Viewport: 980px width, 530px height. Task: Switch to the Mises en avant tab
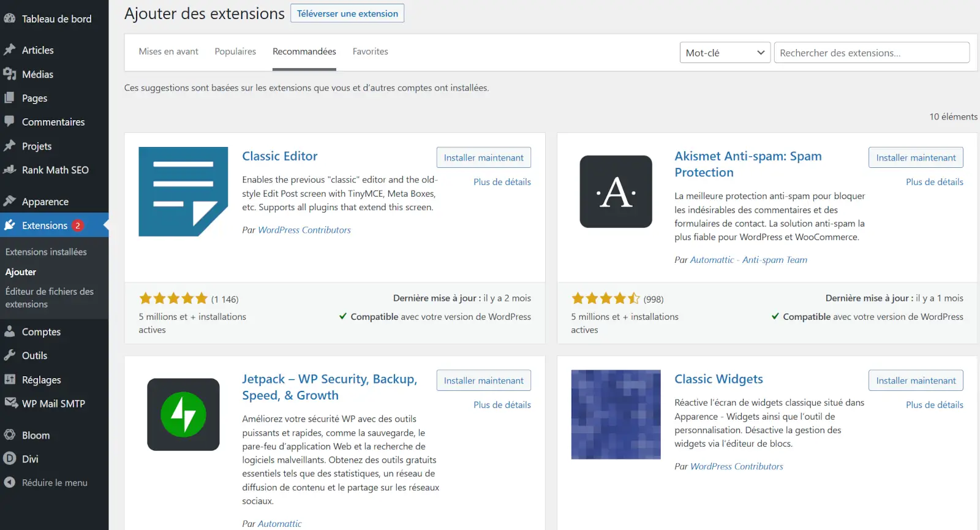coord(168,51)
